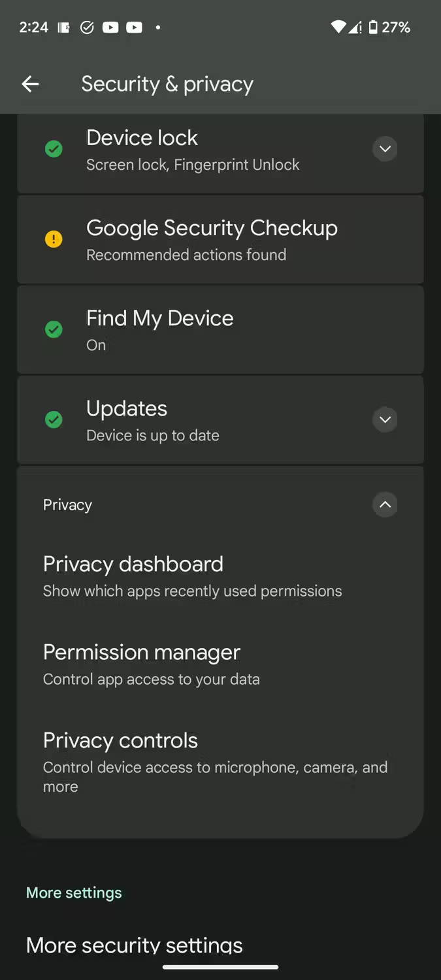Tap the More settings section label
This screenshot has width=441, height=980.
[x=74, y=892]
